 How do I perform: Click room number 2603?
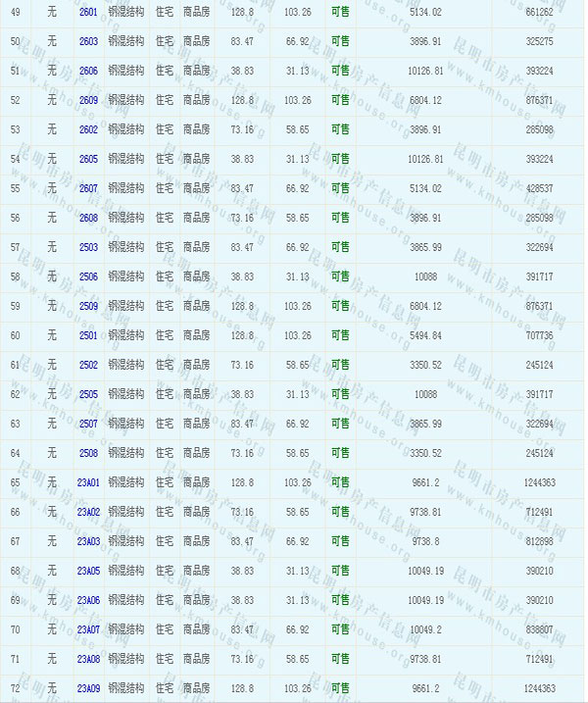pos(88,41)
